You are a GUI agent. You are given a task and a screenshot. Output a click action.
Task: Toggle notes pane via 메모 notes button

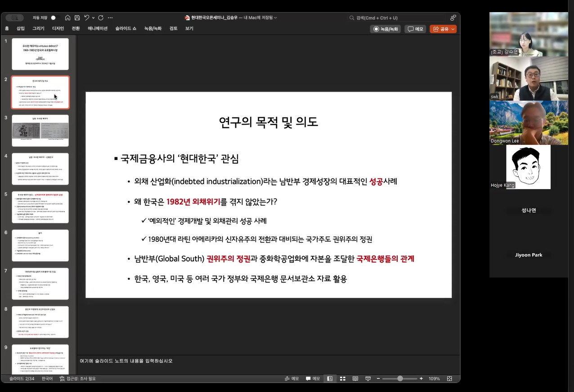(291, 379)
